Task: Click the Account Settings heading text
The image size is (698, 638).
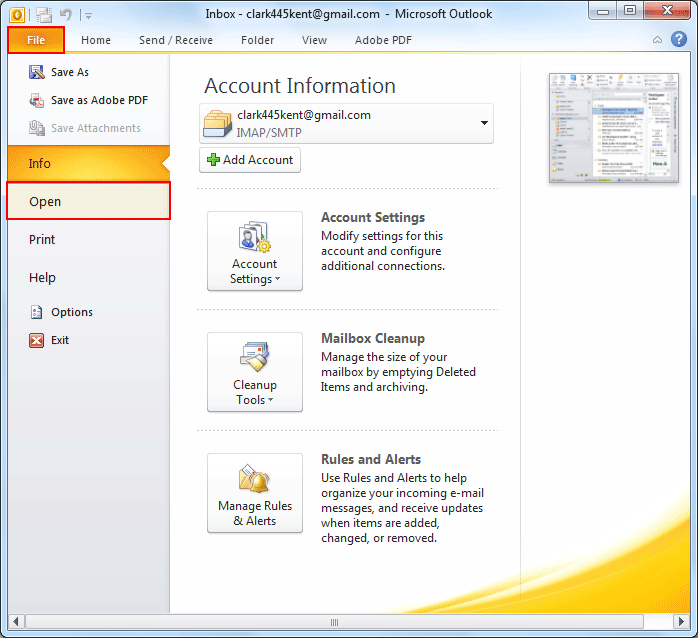Action: tap(373, 217)
